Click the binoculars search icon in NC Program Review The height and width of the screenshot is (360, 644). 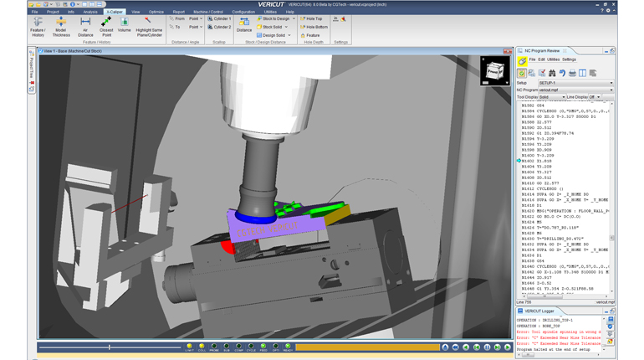[552, 73]
